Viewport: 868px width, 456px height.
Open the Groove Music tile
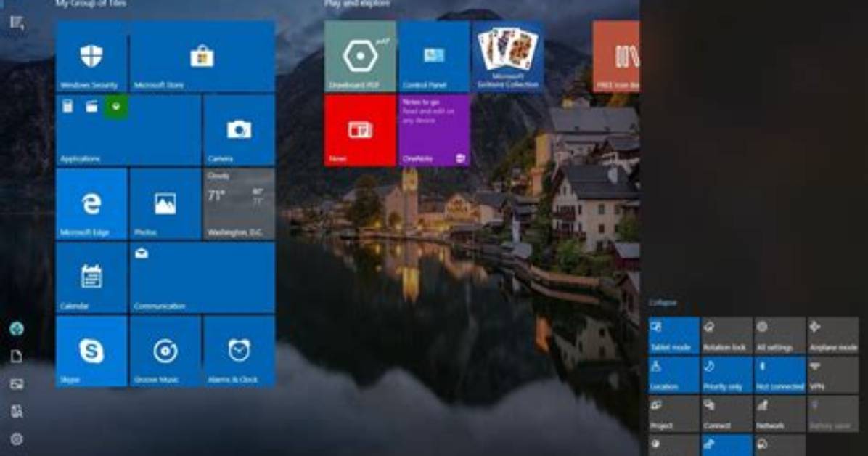pyautogui.click(x=165, y=351)
